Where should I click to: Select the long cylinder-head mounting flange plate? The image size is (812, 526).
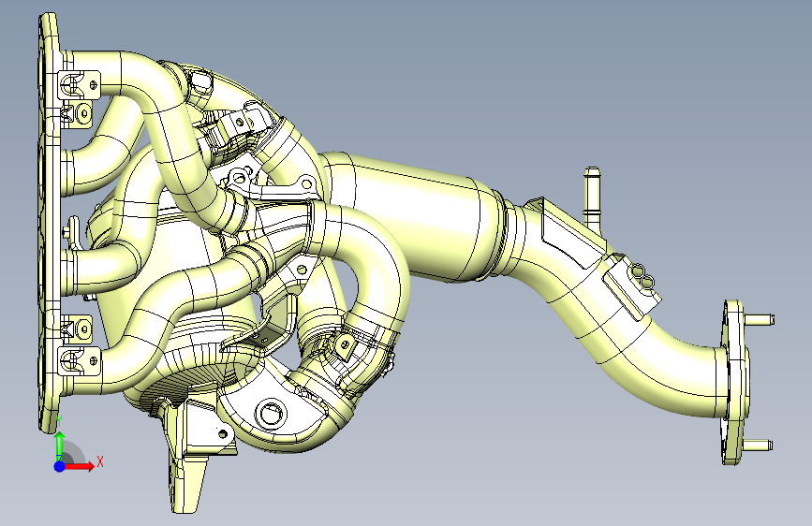click(50, 223)
